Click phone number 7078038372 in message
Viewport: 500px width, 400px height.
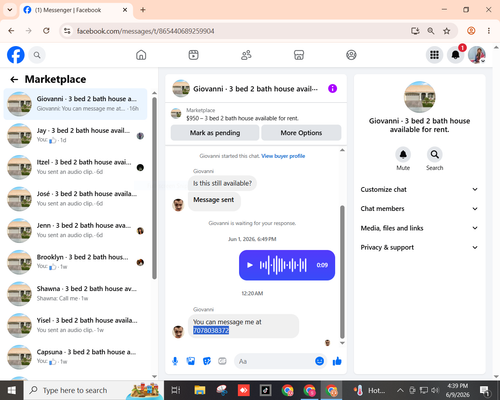(x=211, y=330)
